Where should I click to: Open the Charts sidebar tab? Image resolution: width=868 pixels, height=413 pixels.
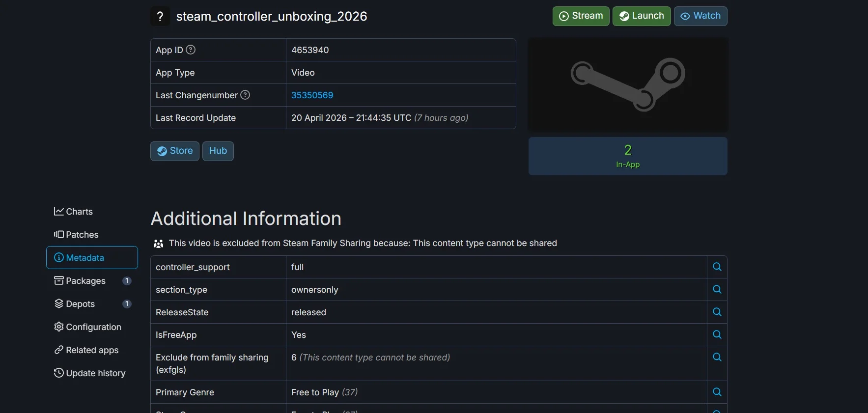[74, 212]
